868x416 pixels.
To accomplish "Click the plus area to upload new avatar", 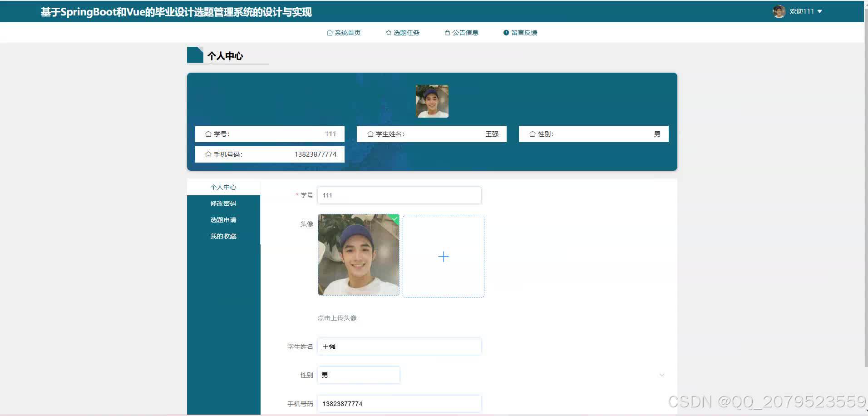I will (443, 256).
